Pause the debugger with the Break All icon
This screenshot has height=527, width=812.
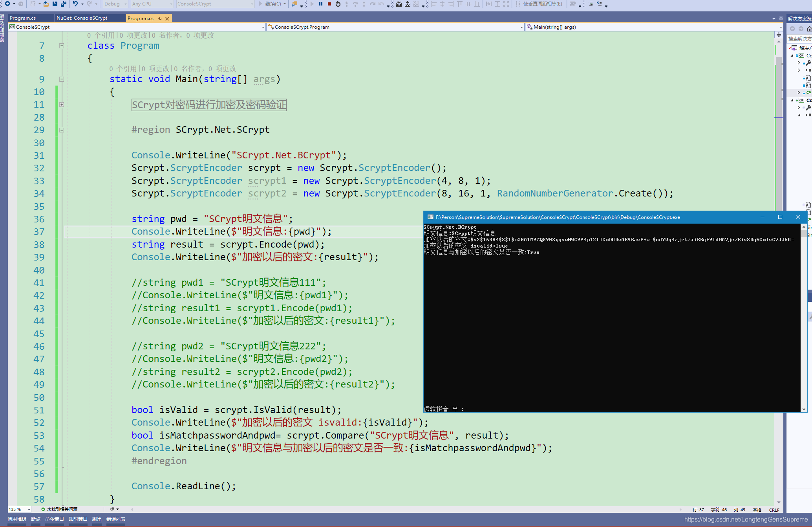click(x=321, y=4)
